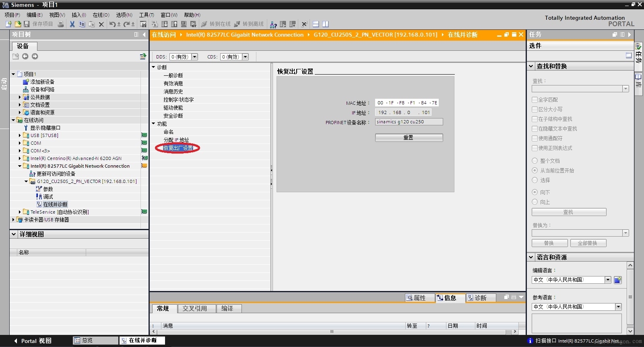Collapse the 语言和资源 section
The image size is (644, 347).
pyautogui.click(x=531, y=257)
